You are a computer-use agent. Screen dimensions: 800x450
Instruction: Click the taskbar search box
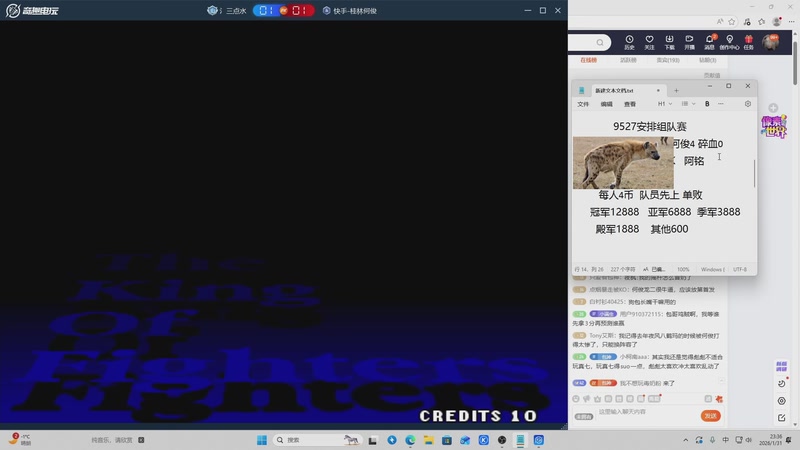point(316,440)
